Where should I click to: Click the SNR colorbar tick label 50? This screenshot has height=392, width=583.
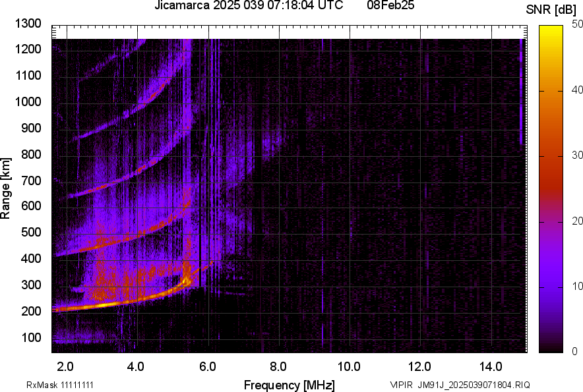tap(578, 24)
